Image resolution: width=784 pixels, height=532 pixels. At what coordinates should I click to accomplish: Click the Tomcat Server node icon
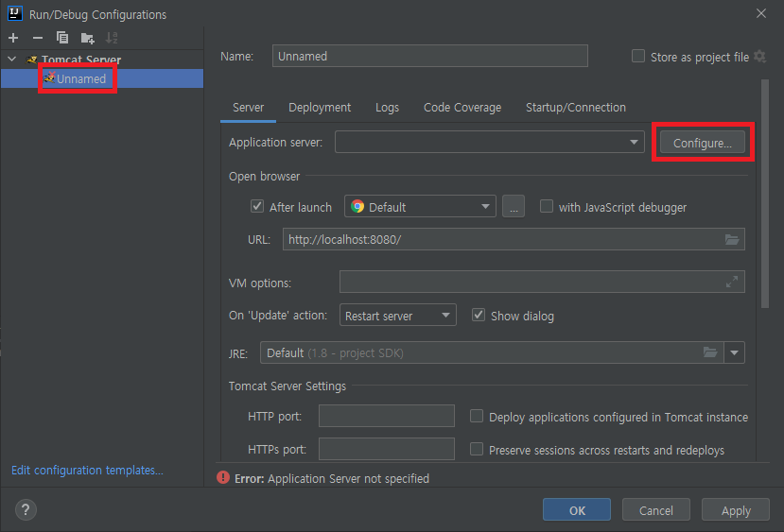click(32, 60)
